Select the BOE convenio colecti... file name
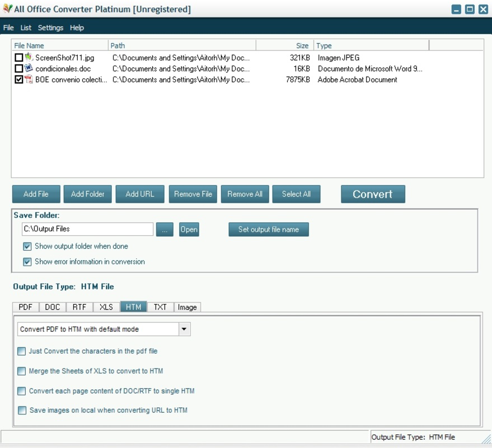Viewport: 492px width, 448px height. pyautogui.click(x=71, y=80)
